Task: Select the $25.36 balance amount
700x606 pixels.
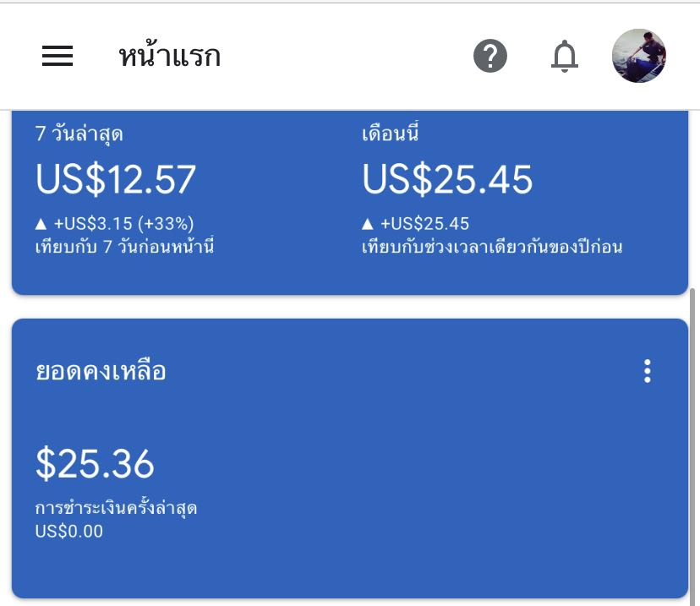Action: pyautogui.click(x=95, y=464)
